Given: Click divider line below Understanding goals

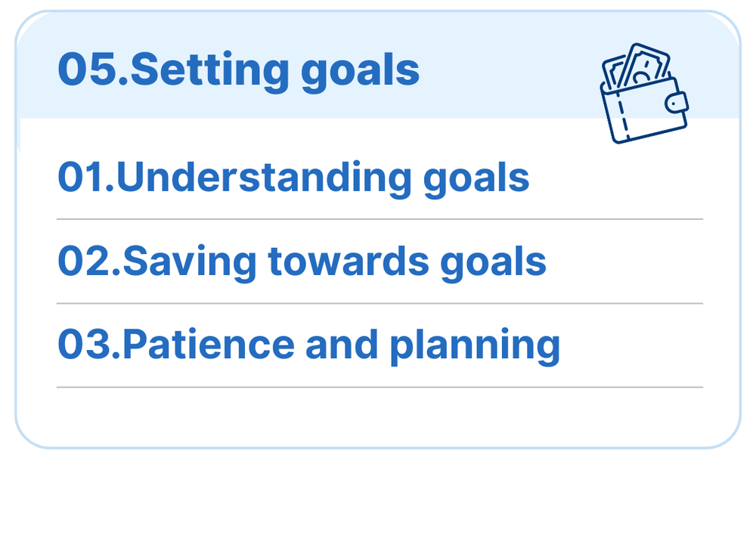Looking at the screenshot, I should coord(380,219).
